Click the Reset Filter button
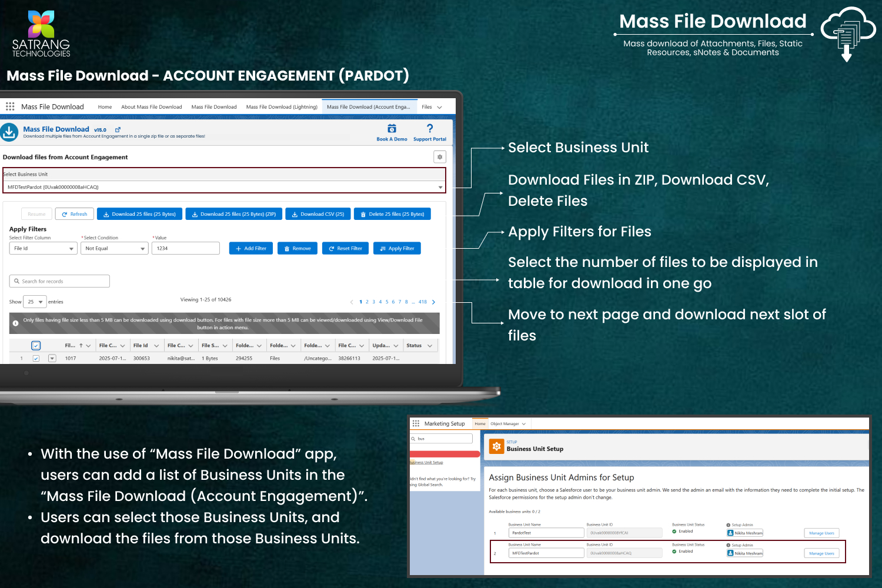 [346, 249]
